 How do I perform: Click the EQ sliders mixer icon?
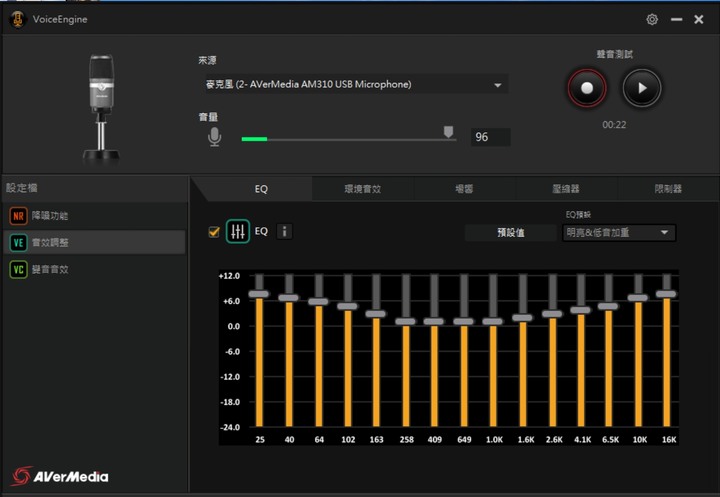(x=237, y=231)
